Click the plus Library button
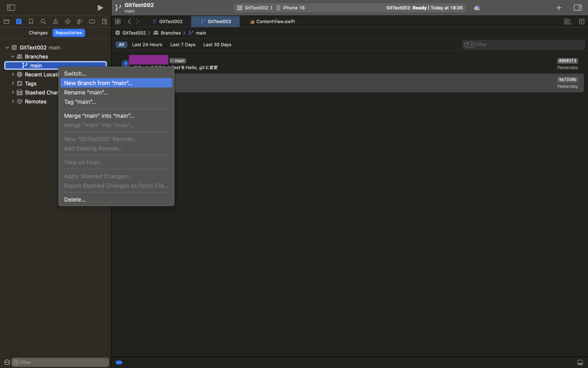Viewport: 588px width, 368px height. [x=559, y=8]
